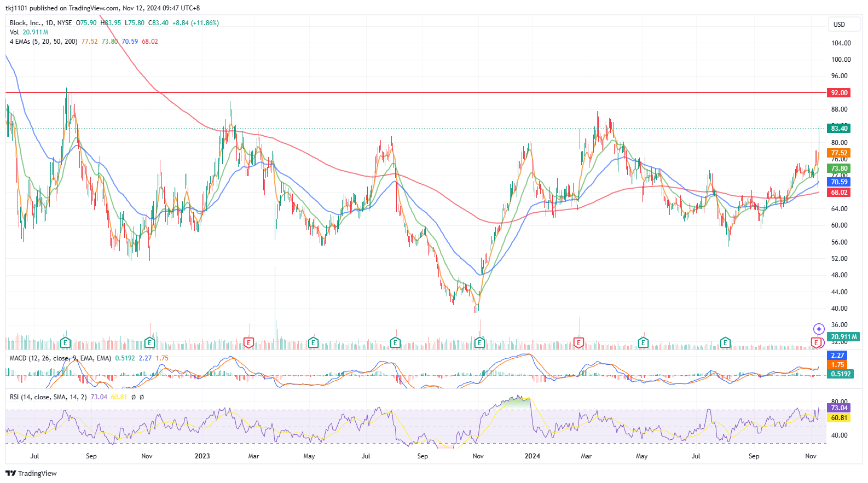Click the purple sparkle news marker icon
The width and height of the screenshot is (868, 483).
[x=819, y=329]
